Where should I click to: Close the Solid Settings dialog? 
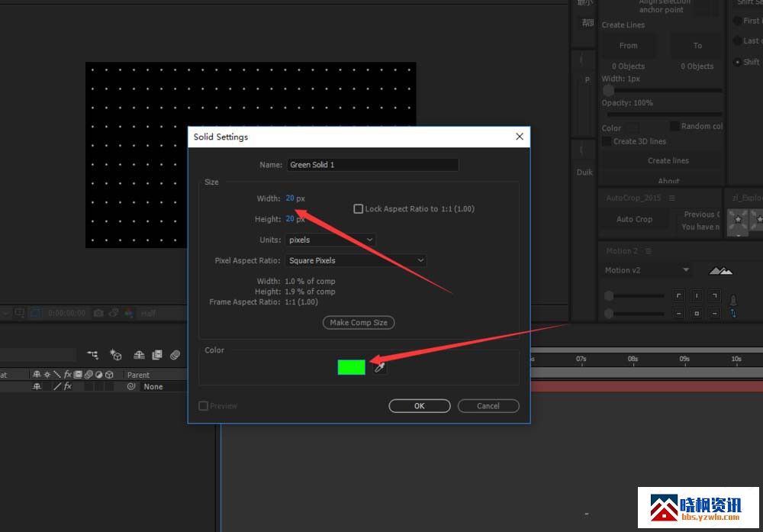[x=520, y=137]
